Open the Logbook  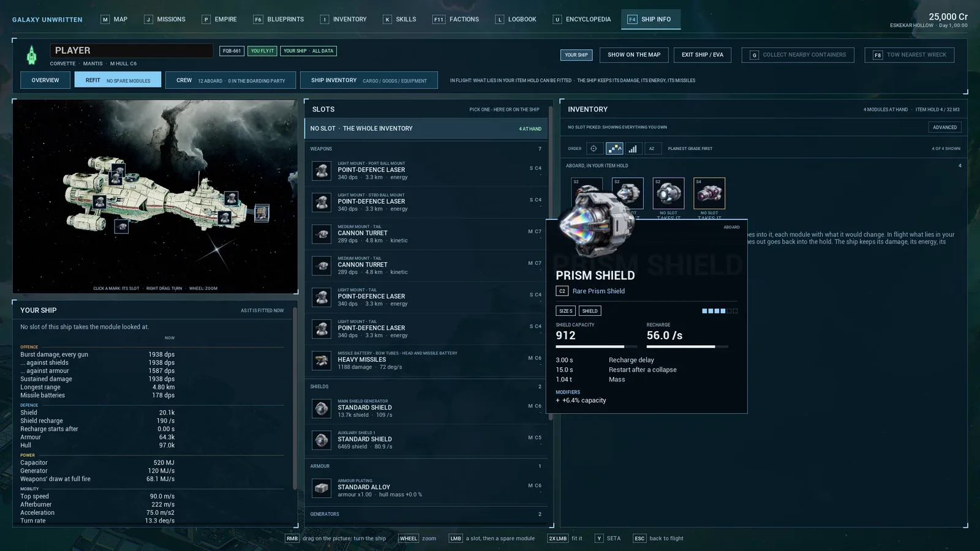point(516,20)
